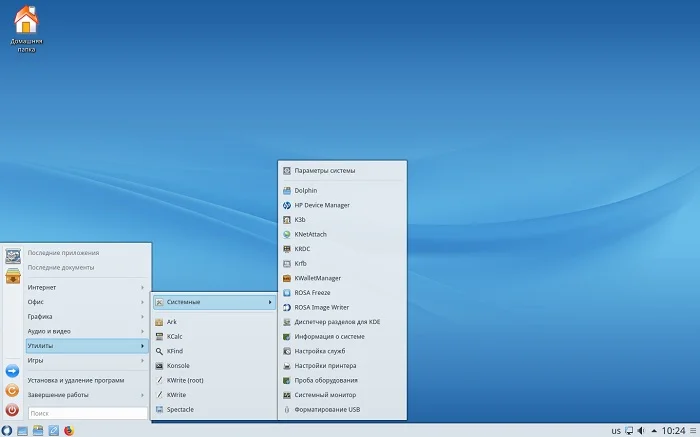Open KCalc calculator
Screen dimensions: 700x437
[x=174, y=337]
